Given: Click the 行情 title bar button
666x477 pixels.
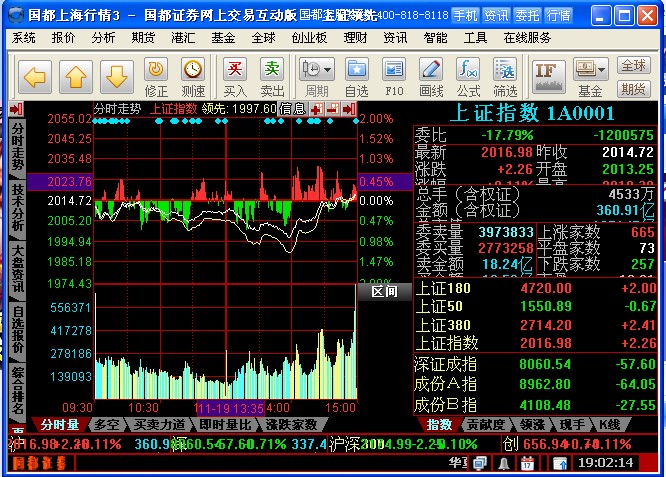Looking at the screenshot, I should coord(558,16).
